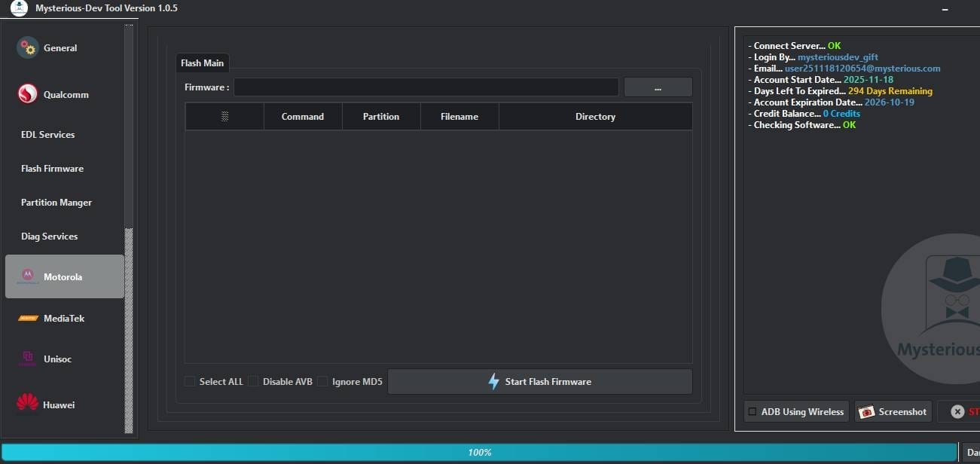Click the camera icon next to Screenshot
Image resolution: width=980 pixels, height=464 pixels.
coord(866,411)
